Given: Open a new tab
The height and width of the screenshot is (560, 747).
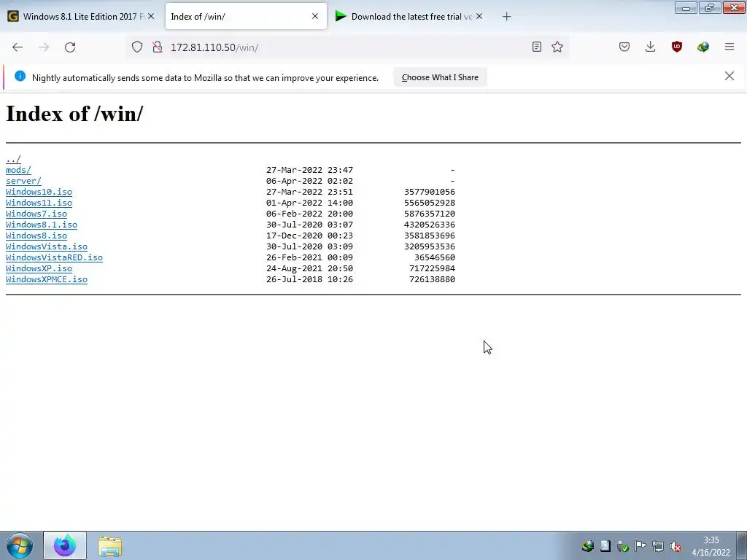Looking at the screenshot, I should (x=507, y=17).
